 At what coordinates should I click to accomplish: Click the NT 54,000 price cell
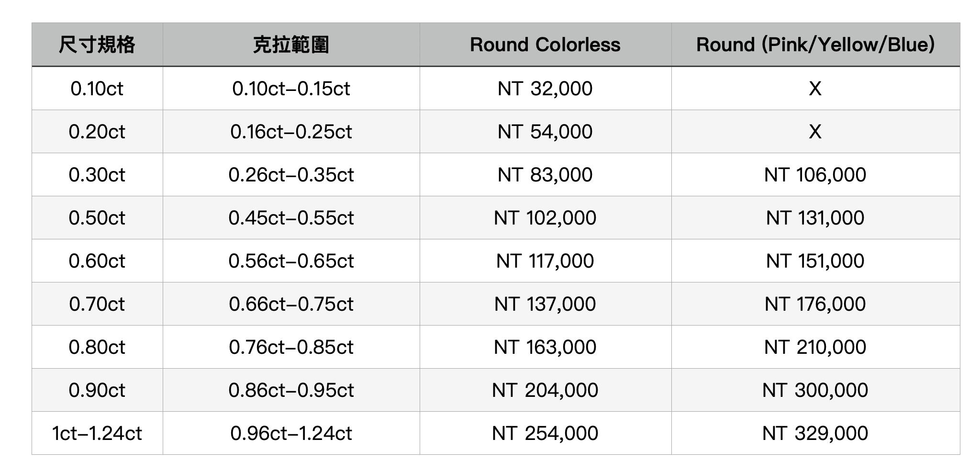(x=545, y=132)
